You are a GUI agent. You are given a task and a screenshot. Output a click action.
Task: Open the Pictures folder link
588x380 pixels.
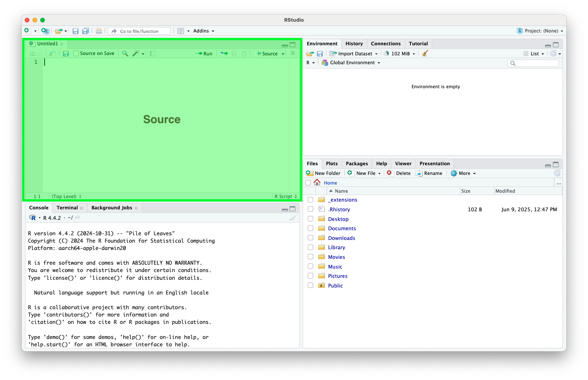[337, 276]
